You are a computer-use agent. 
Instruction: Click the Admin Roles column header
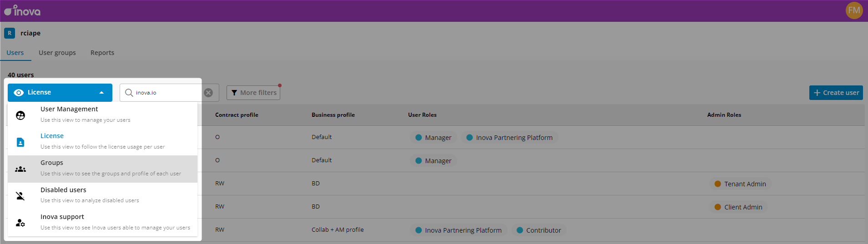click(724, 115)
